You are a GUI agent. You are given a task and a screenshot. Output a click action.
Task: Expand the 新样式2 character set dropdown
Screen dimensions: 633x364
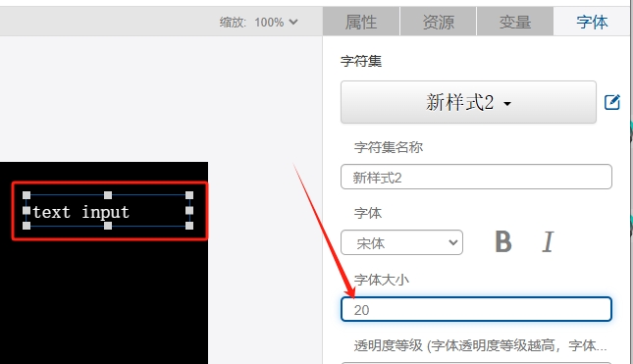tap(468, 102)
